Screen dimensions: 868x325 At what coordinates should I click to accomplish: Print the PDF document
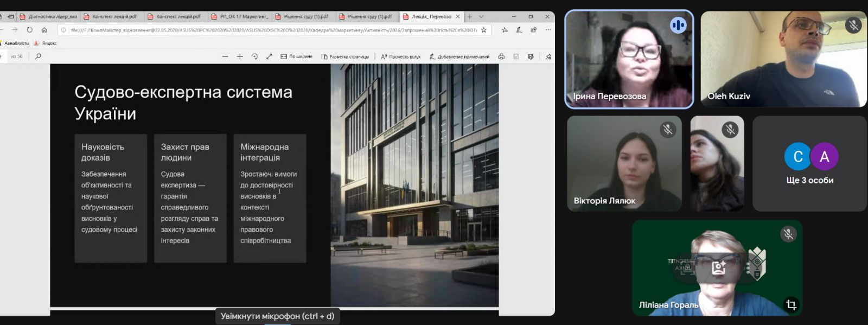(501, 56)
